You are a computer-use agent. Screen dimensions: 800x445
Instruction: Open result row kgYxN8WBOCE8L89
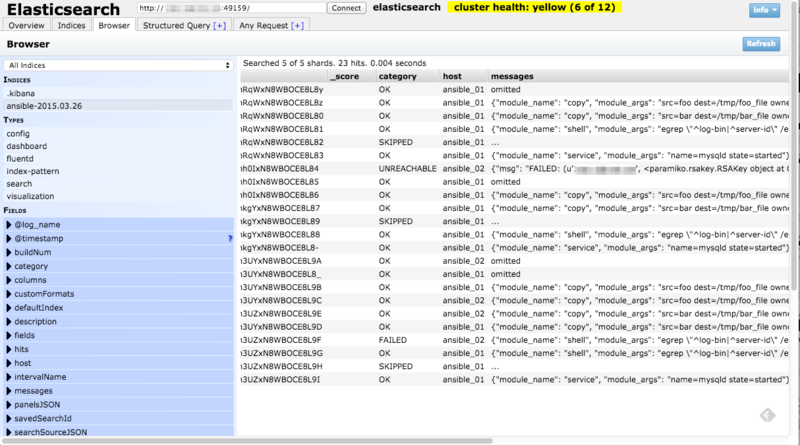click(x=514, y=221)
